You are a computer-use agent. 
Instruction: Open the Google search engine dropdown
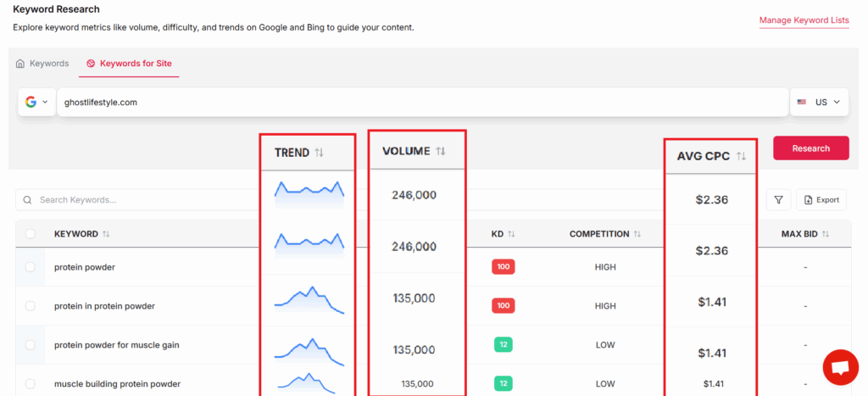coord(36,102)
